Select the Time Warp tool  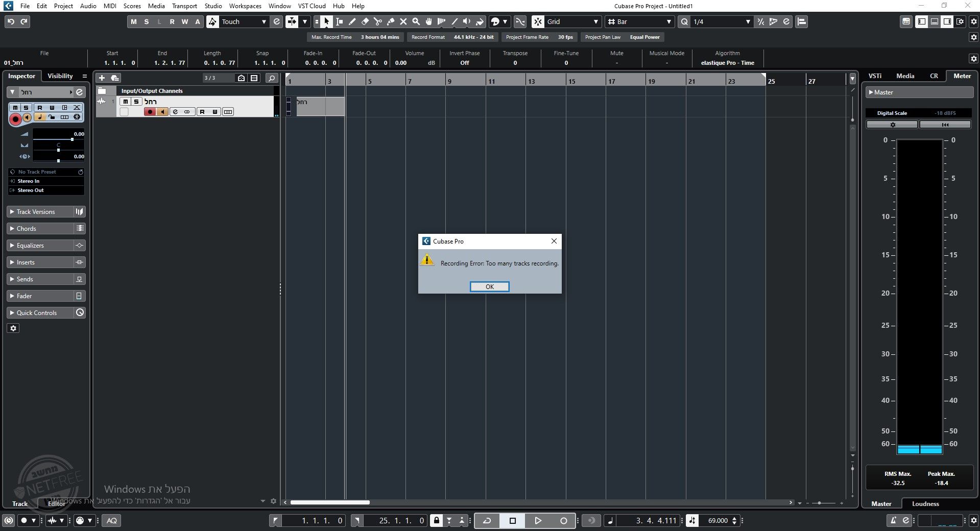(442, 21)
